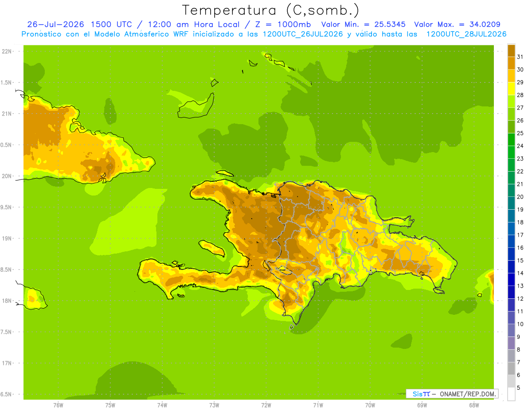Select the '29' color scale label
This screenshot has width=532, height=411.
coord(520,82)
